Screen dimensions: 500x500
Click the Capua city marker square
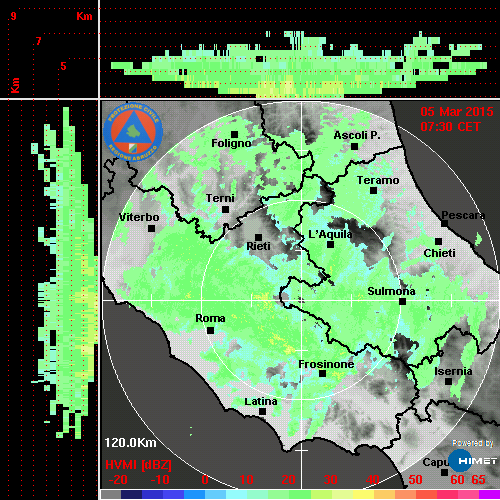click(444, 472)
